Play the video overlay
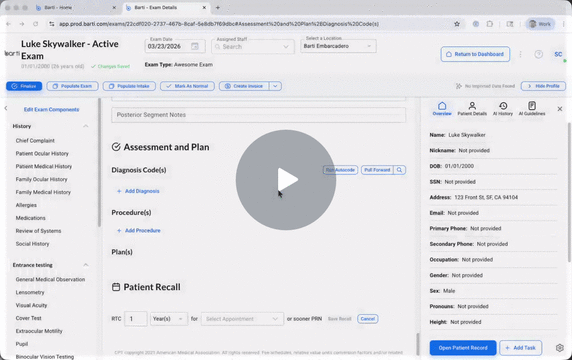572x360 pixels. coord(286,180)
